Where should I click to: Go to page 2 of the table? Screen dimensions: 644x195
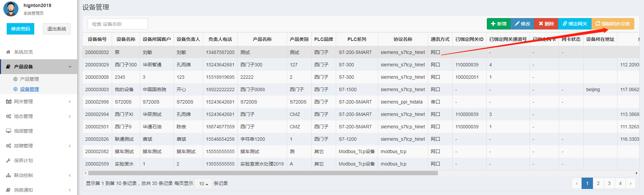tap(598, 183)
